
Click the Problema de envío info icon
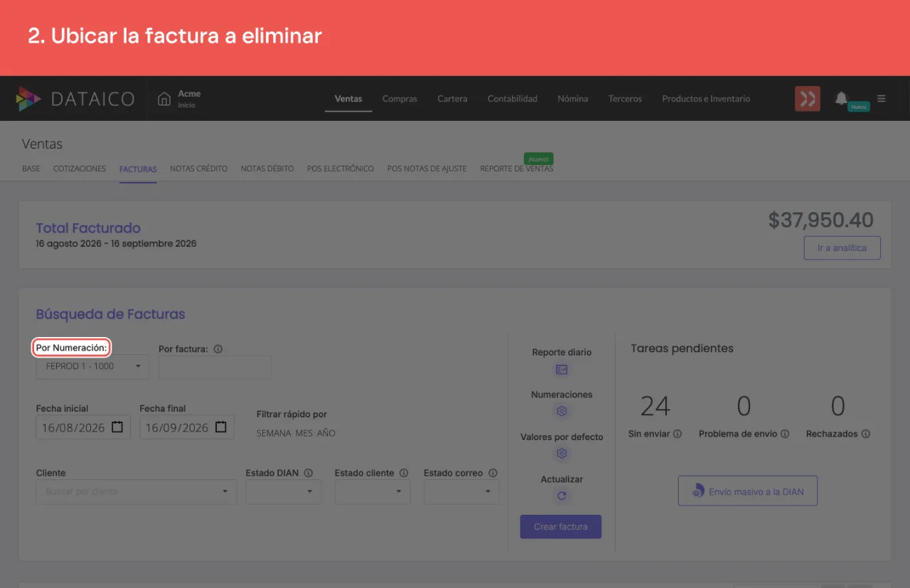(x=785, y=434)
